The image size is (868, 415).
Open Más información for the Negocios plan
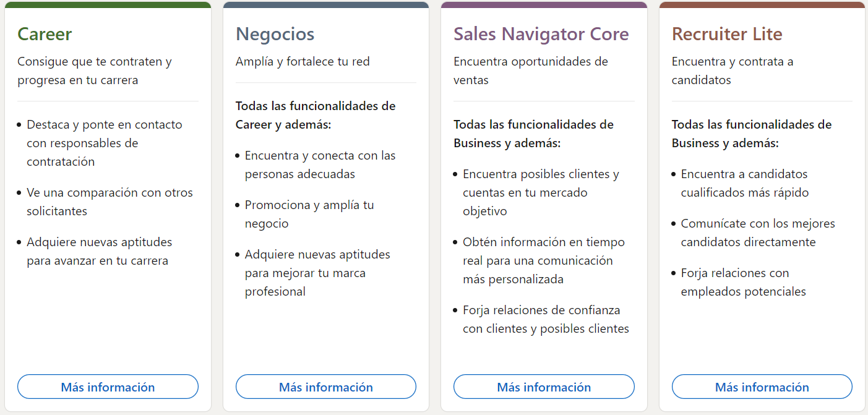click(x=325, y=387)
